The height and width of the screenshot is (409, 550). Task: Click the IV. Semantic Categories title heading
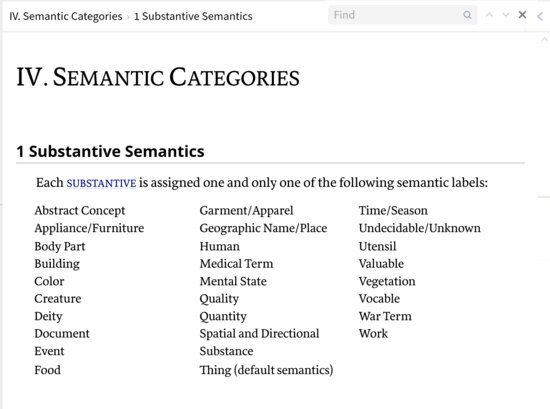[158, 78]
